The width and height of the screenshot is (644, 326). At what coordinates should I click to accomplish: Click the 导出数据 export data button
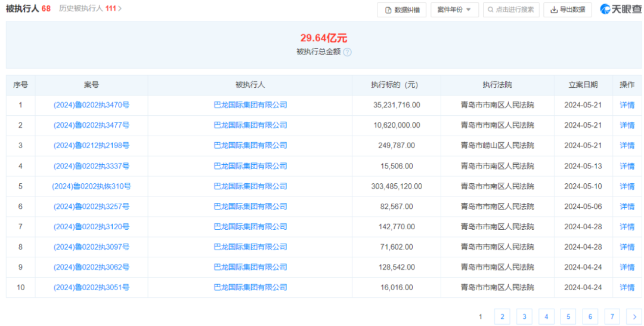tap(567, 10)
